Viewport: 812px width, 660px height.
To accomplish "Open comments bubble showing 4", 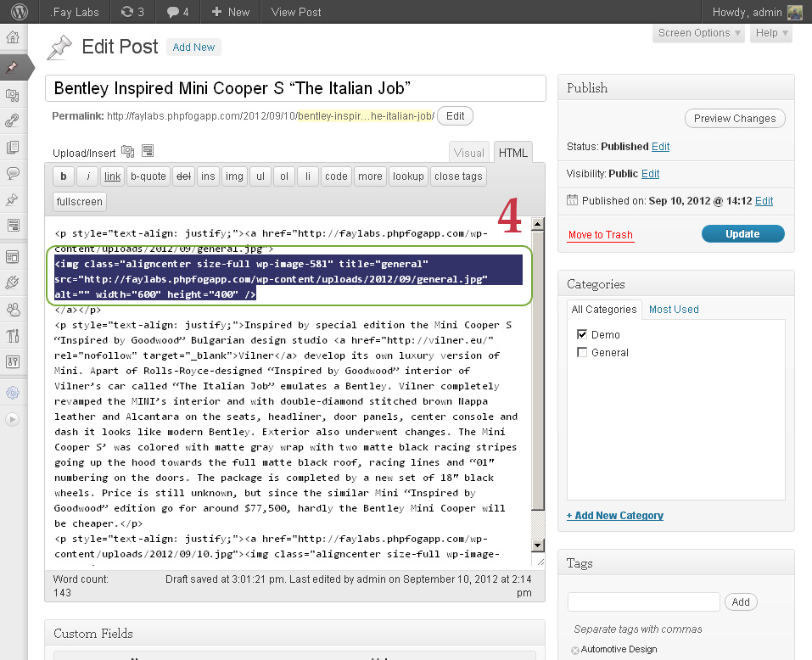I will coord(177,11).
